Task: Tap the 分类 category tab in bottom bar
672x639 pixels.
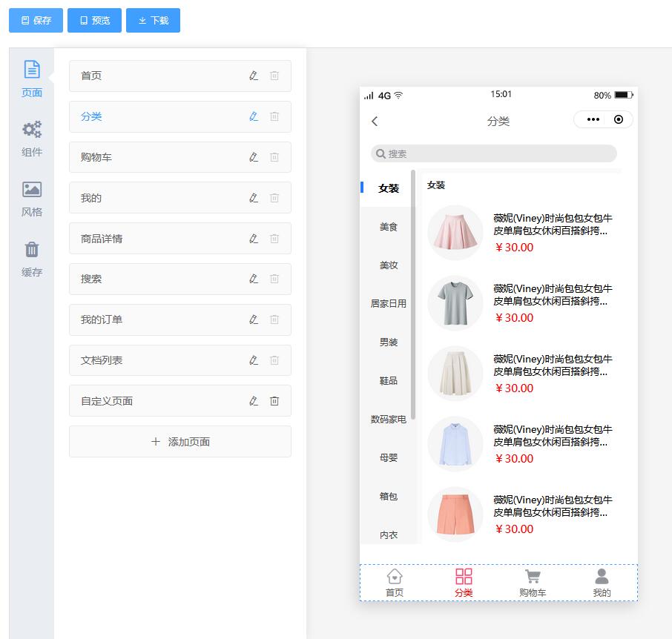Action: click(464, 583)
